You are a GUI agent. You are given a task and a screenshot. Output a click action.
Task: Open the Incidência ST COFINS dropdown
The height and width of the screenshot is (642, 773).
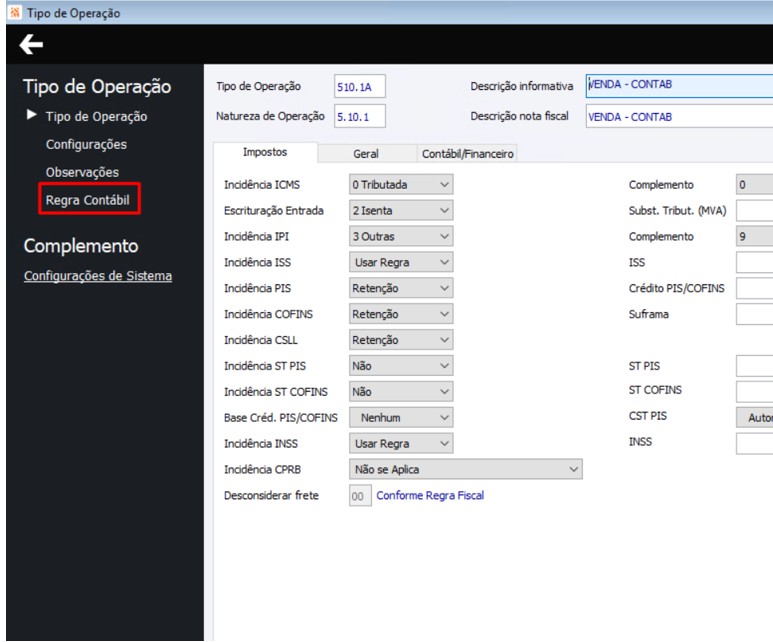point(401,392)
